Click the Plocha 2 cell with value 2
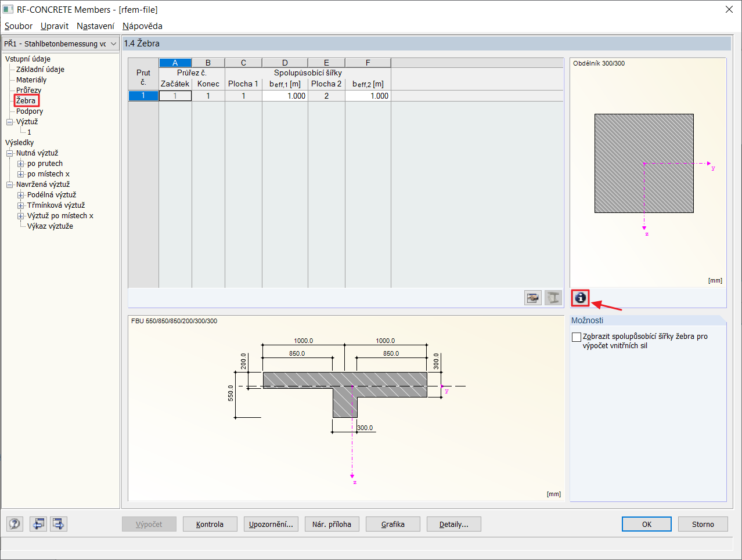Screen dimensions: 742x560 [327, 96]
